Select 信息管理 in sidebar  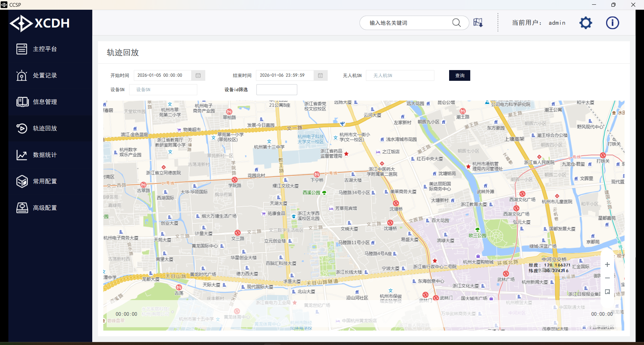pos(45,102)
